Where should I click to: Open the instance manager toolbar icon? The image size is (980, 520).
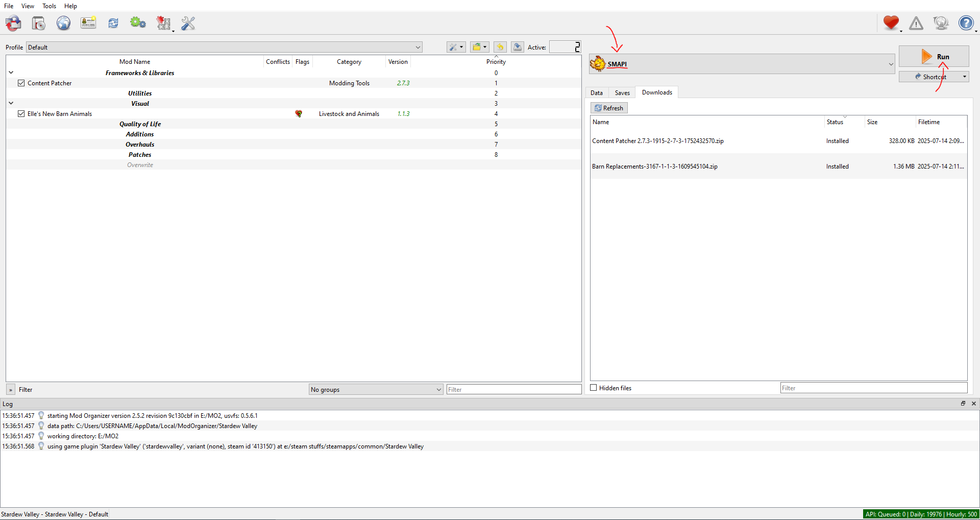pyautogui.click(x=14, y=23)
